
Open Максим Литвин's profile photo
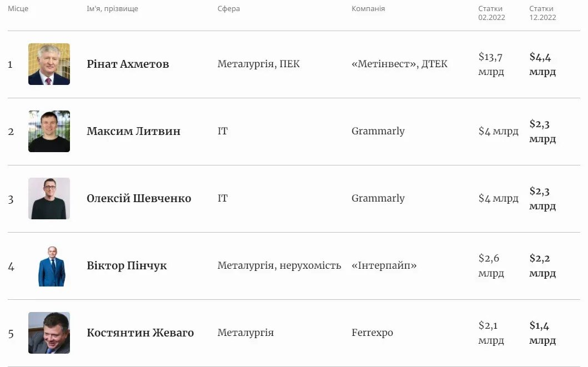[49, 132]
